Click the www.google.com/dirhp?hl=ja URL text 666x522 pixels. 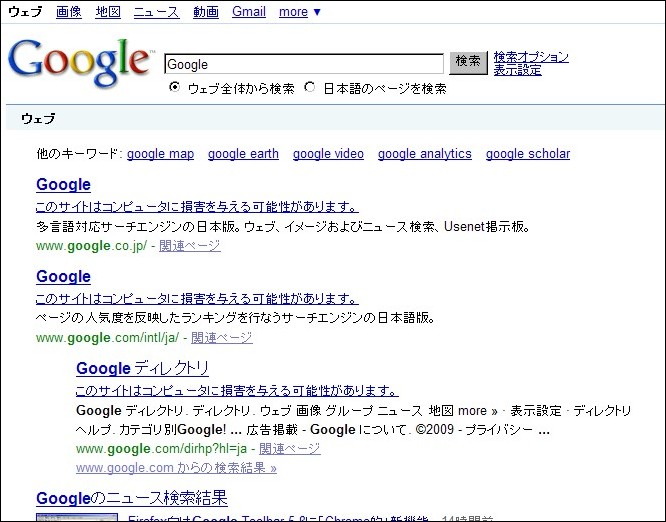pyautogui.click(x=161, y=449)
